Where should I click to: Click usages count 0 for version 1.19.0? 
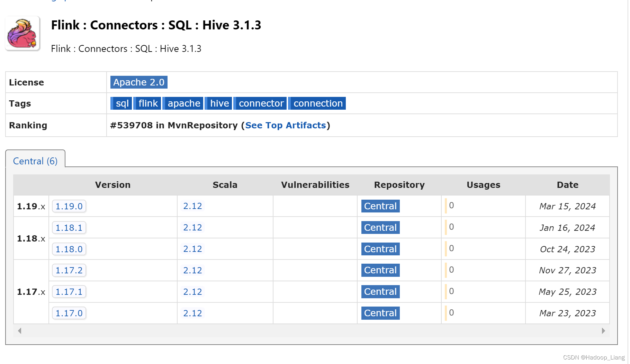451,206
